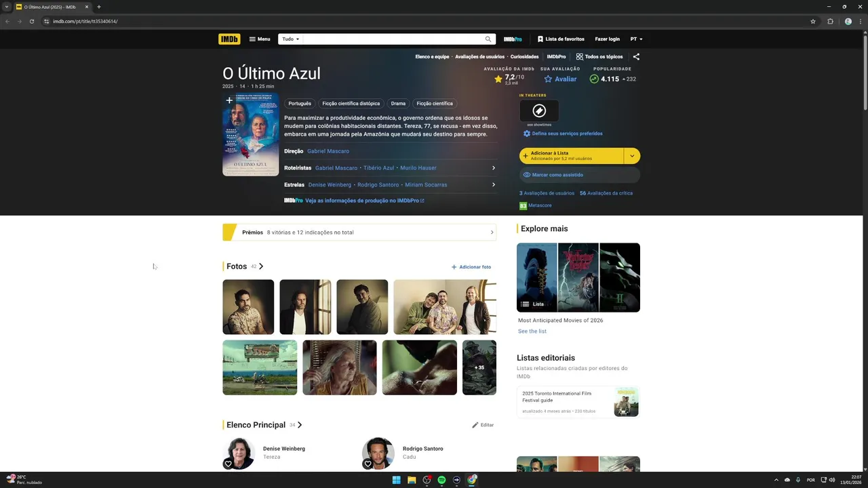Open 2025 Toronto International Film Festival guide
This screenshot has width=868, height=488.
(578, 402)
